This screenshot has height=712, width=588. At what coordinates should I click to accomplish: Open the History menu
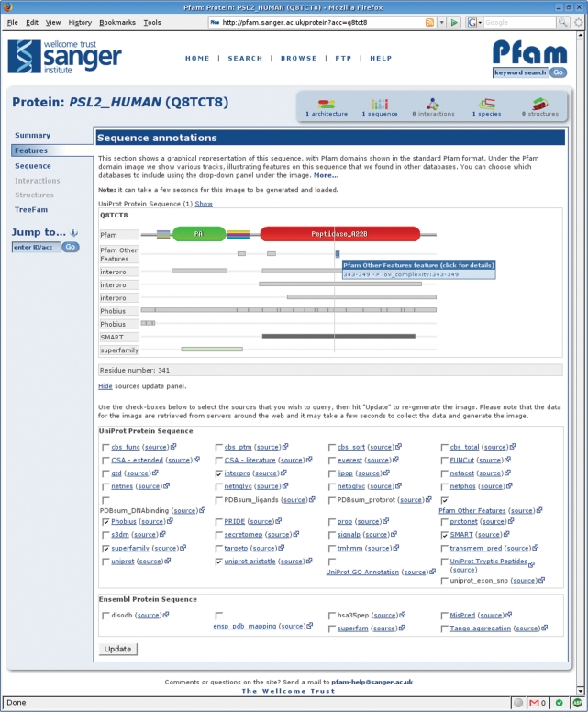[x=80, y=22]
